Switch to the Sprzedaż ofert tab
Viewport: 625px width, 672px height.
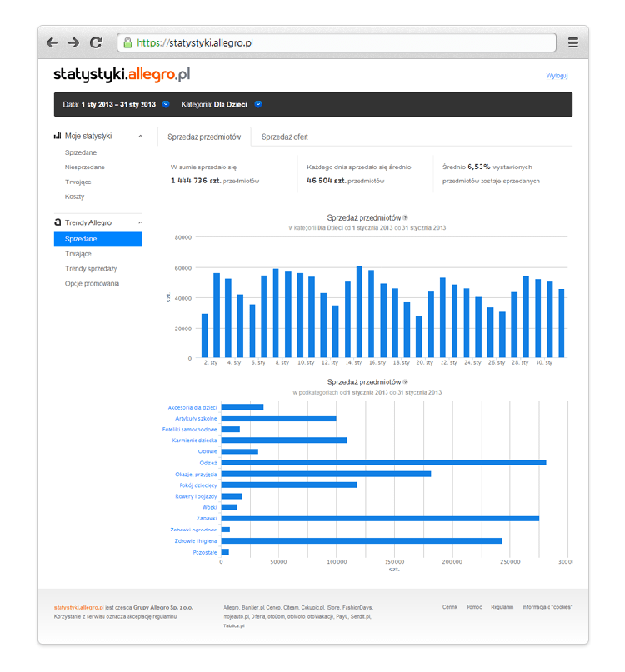pos(285,137)
